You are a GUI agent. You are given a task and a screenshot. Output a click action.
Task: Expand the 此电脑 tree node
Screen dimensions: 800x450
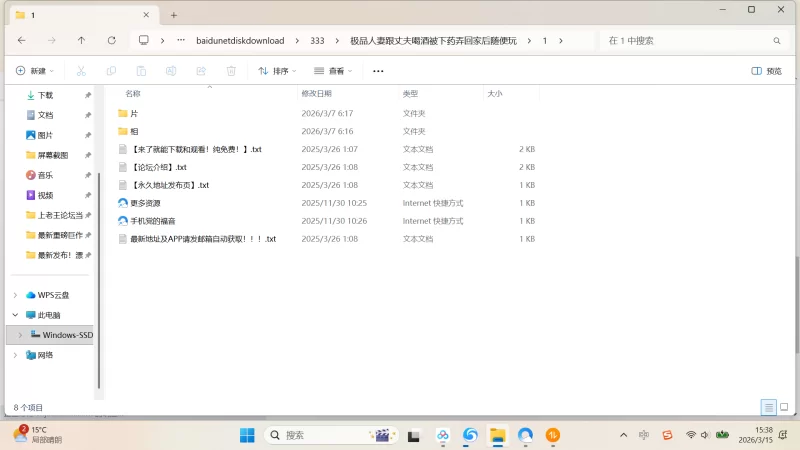click(15, 315)
